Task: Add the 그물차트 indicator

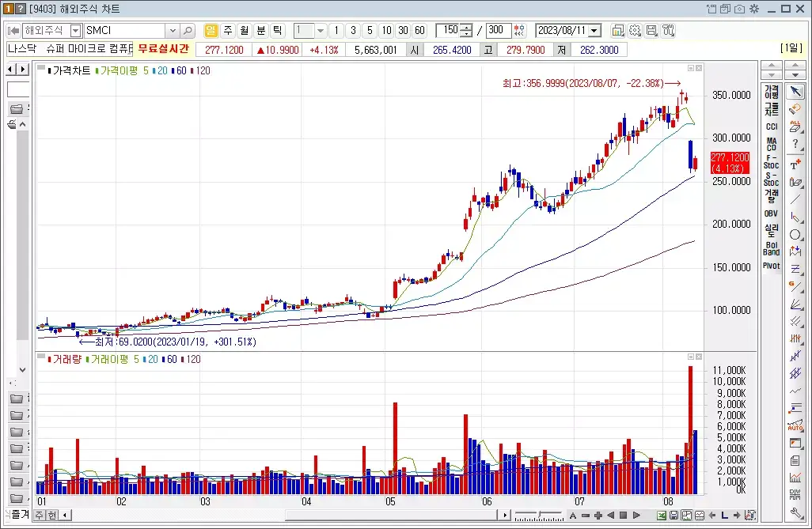Action: coord(772,109)
